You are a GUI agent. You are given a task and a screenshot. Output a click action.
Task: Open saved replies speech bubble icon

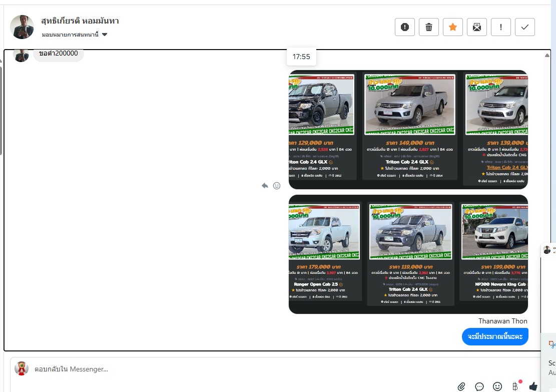(479, 386)
